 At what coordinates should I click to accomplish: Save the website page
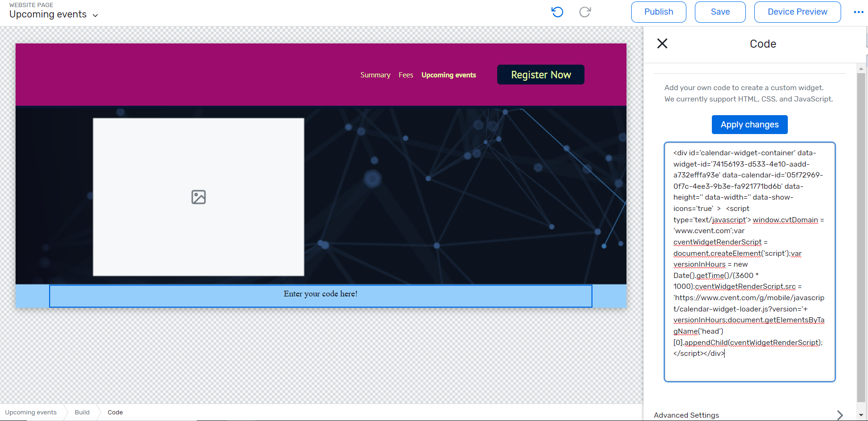pos(720,12)
